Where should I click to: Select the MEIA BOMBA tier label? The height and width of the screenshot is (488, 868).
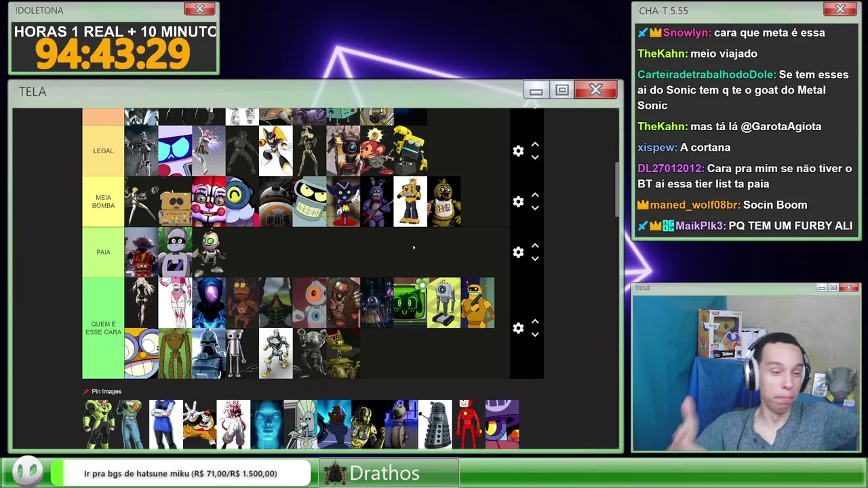coord(103,201)
